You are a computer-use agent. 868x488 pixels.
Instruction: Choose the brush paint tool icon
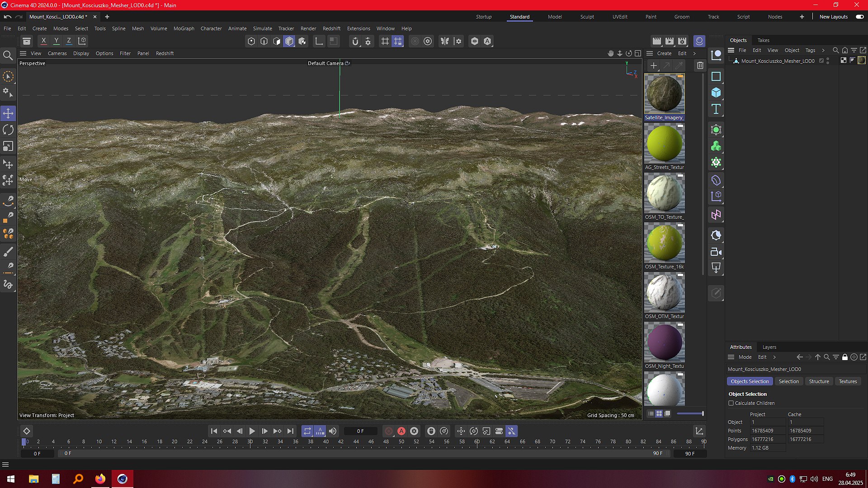click(x=8, y=252)
